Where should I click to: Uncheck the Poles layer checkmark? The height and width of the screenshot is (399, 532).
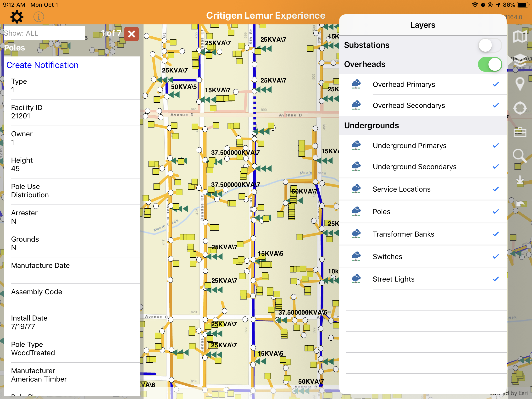[x=496, y=211]
